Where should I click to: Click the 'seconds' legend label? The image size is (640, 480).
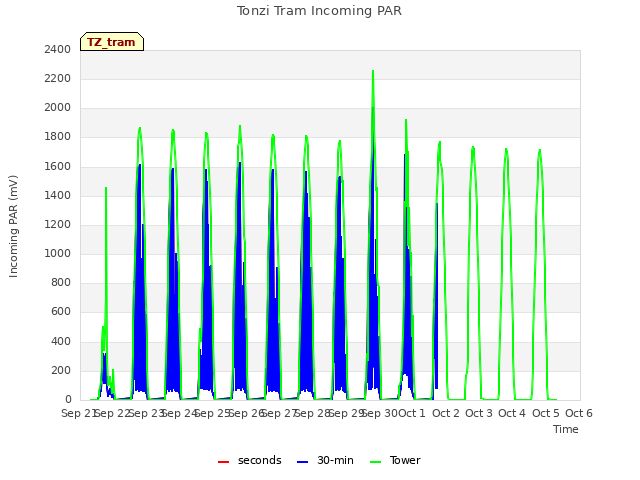[x=260, y=460]
